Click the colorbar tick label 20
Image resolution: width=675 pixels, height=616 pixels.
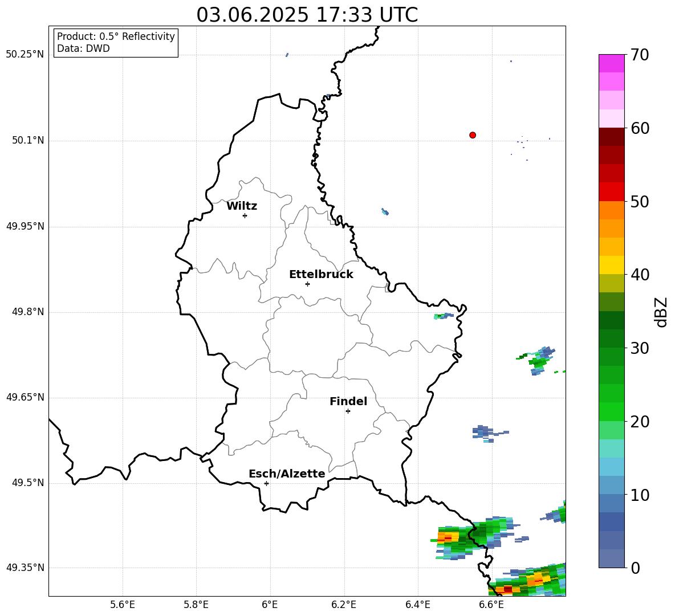640,422
